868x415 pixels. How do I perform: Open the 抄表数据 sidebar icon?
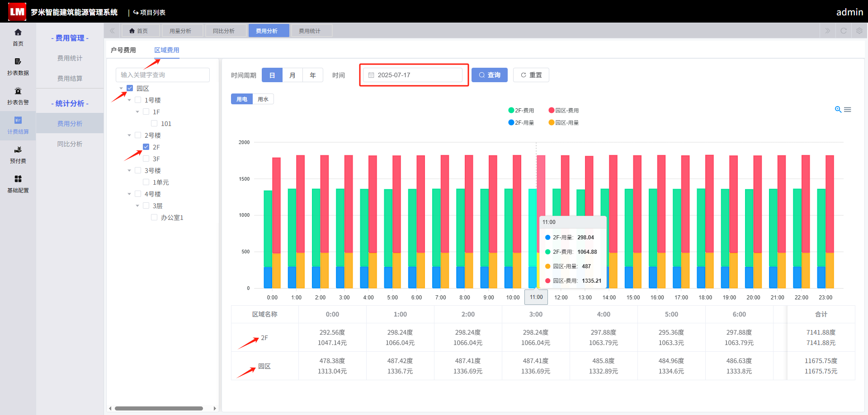coord(18,62)
